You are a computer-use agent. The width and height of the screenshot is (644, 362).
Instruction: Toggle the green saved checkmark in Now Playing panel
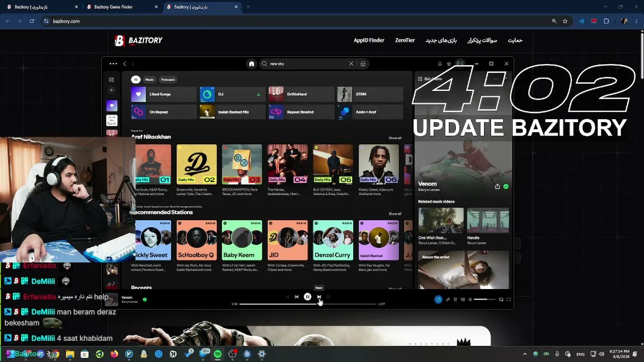coord(506,187)
